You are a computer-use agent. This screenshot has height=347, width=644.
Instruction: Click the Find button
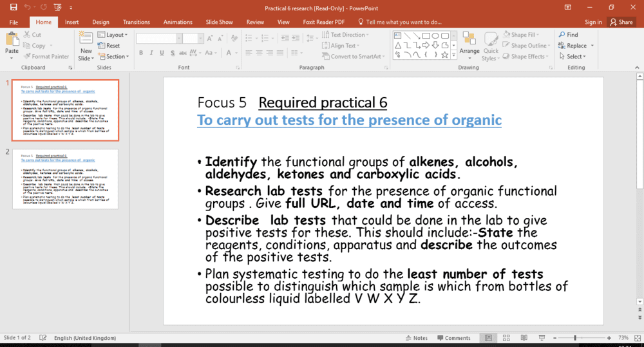(x=568, y=35)
